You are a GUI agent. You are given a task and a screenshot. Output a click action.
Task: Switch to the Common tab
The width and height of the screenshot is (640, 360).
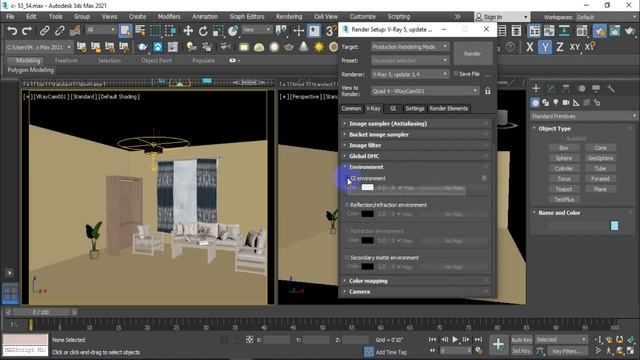(x=351, y=109)
